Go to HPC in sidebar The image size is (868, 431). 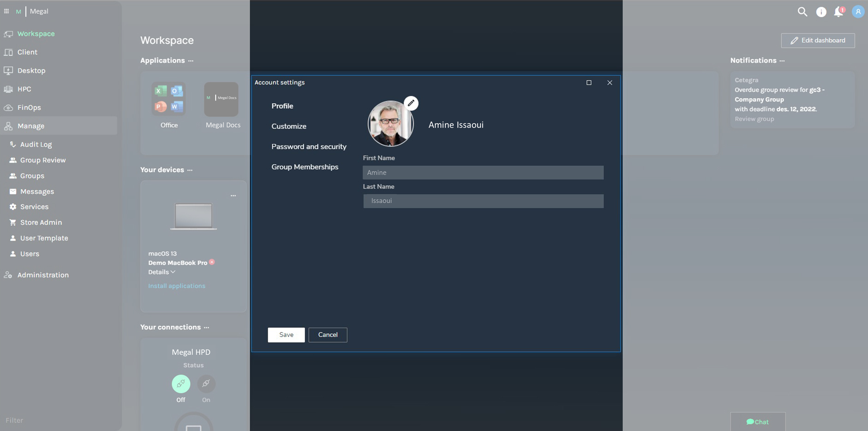click(x=24, y=89)
